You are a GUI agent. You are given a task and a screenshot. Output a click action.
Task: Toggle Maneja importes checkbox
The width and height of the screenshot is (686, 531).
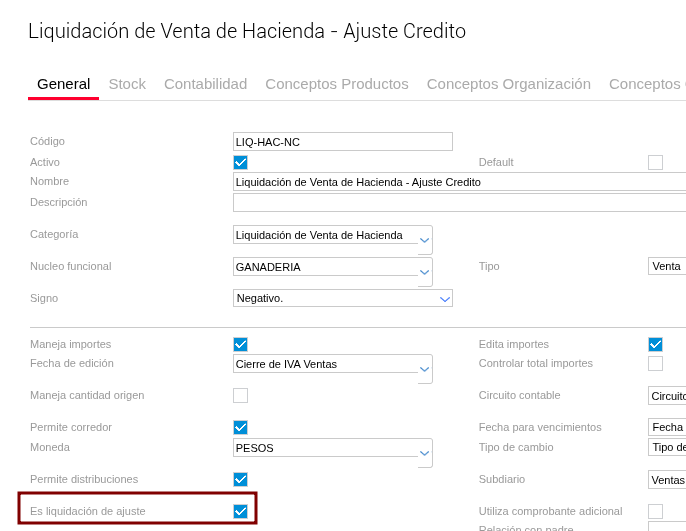240,344
